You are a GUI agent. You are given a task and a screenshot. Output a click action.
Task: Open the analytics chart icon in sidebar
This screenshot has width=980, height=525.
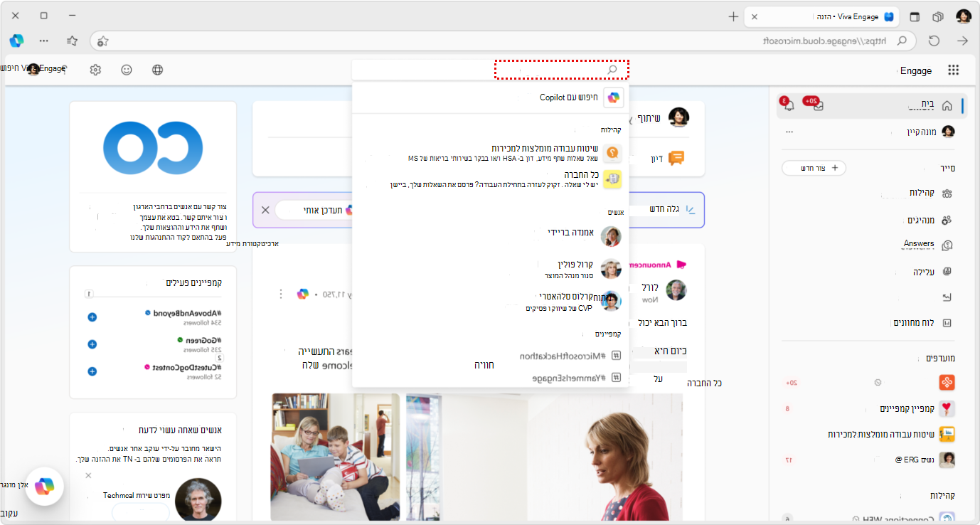click(x=947, y=297)
